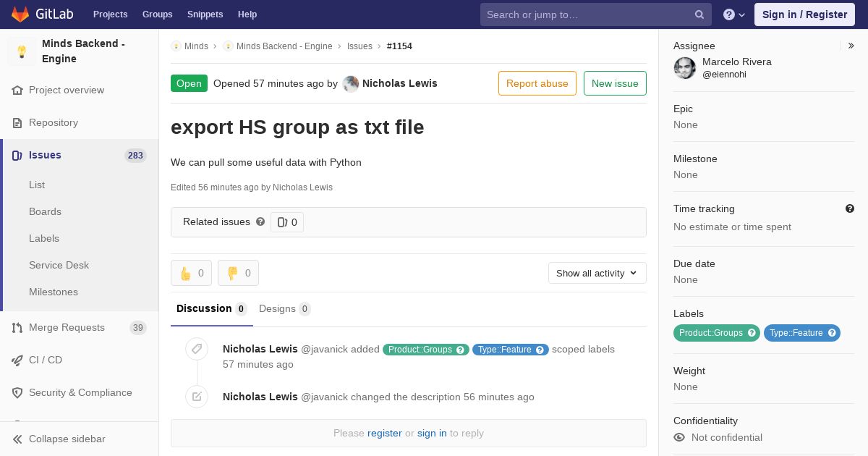Click Minds lightbulb icon in breadcrumb
This screenshot has width=868, height=456.
[x=176, y=46]
